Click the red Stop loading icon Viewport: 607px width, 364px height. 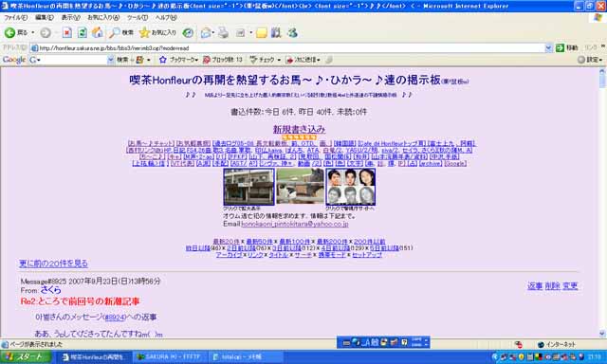coord(67,33)
